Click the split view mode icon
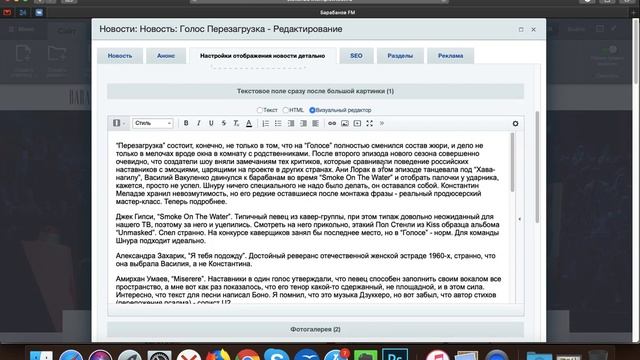 pos(116,123)
